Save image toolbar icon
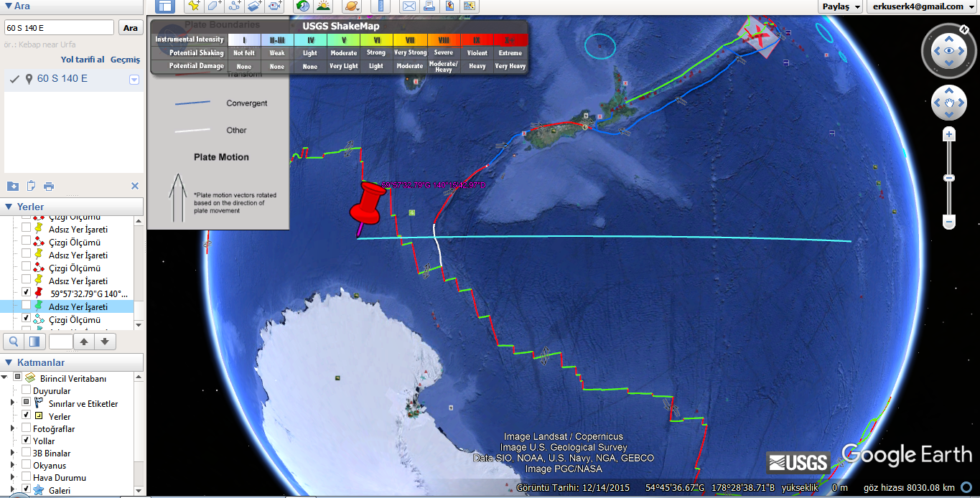Image resolution: width=980 pixels, height=498 pixels. [449, 6]
